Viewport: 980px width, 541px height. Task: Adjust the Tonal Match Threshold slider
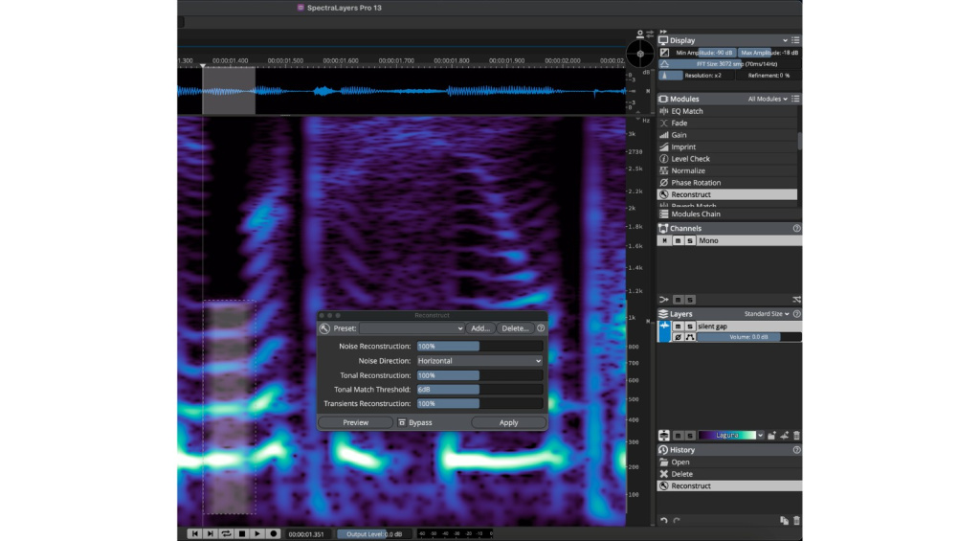479,390
